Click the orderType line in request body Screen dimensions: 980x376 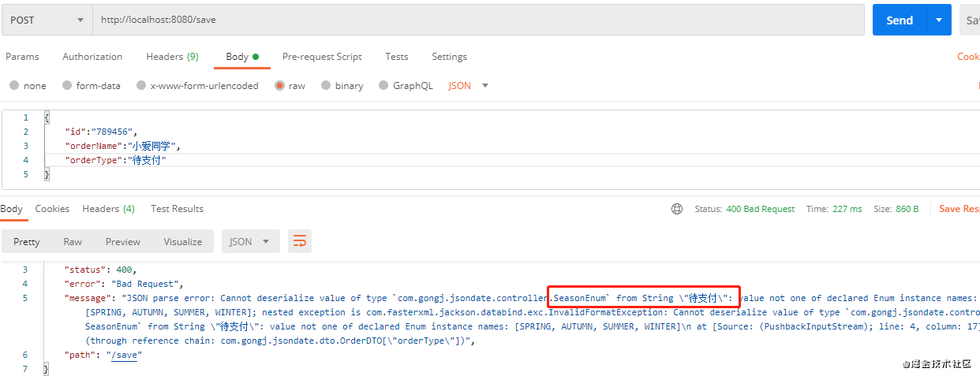click(116, 160)
